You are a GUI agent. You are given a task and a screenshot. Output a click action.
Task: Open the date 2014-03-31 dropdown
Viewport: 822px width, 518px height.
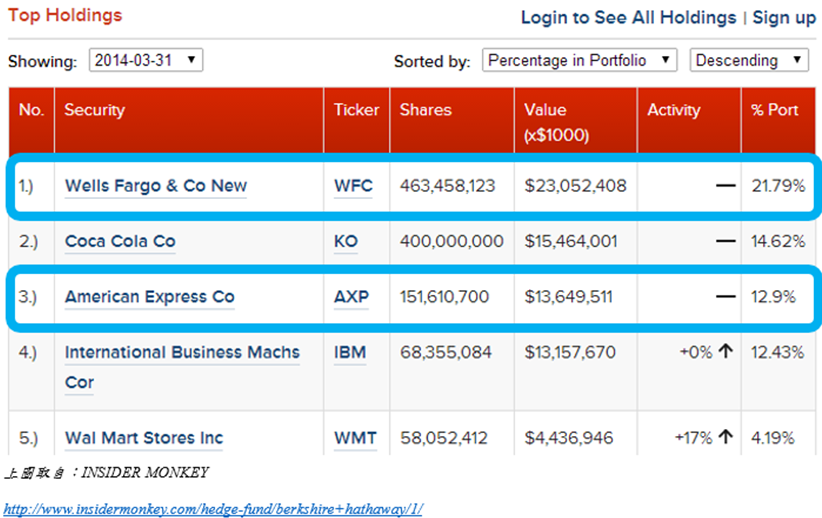[x=146, y=60]
